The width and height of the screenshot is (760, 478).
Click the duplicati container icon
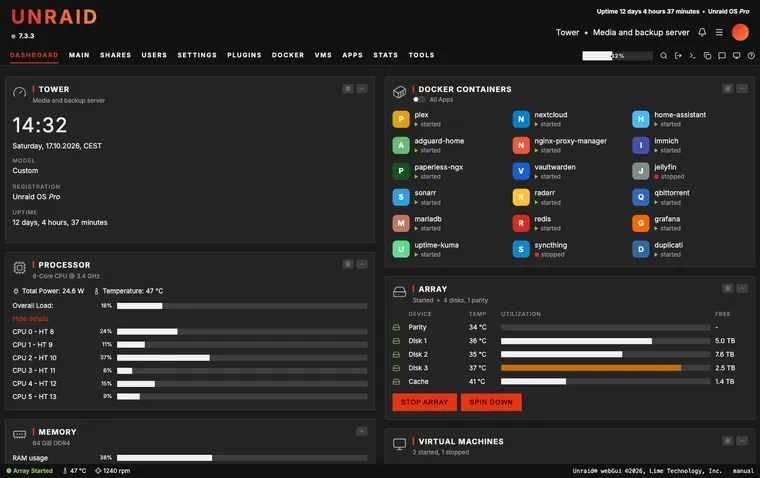pos(641,249)
